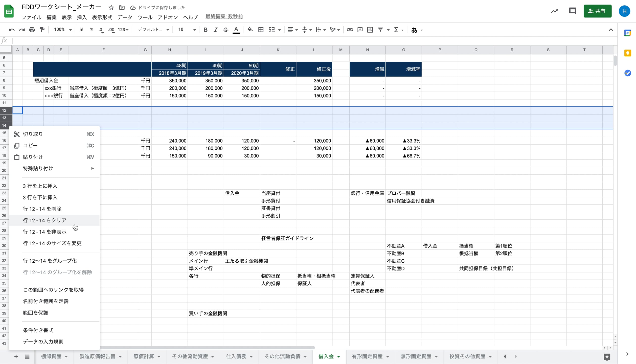Open the font size 10 dropdown
Screen dimensions: 636x364
(x=187, y=30)
